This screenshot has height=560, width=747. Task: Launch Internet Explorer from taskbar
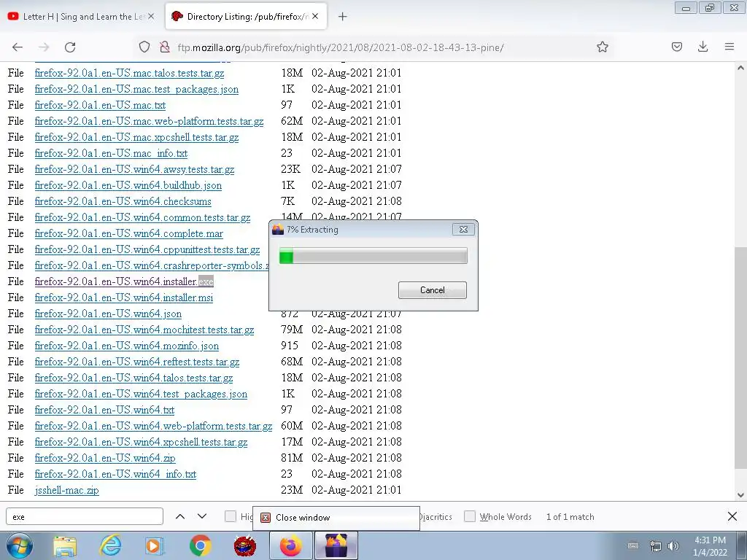pyautogui.click(x=109, y=545)
